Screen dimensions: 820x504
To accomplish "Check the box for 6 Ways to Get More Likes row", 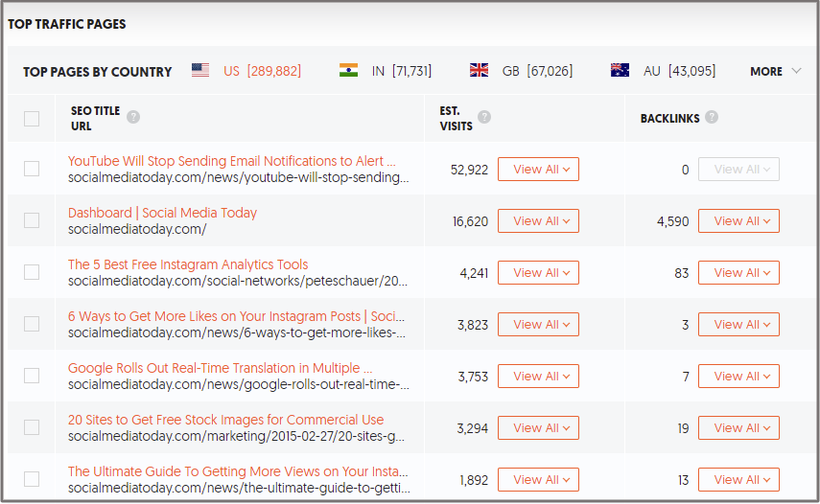I will 32,324.
